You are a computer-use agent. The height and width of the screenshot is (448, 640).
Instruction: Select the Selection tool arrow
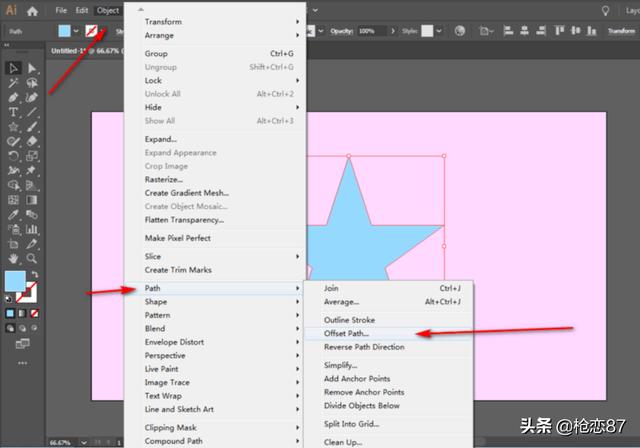14,68
